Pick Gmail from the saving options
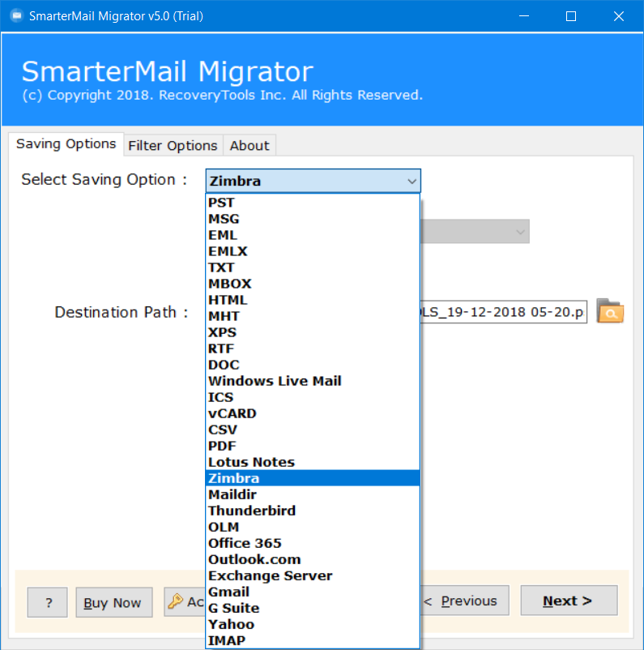Image resolution: width=644 pixels, height=650 pixels. (x=313, y=592)
